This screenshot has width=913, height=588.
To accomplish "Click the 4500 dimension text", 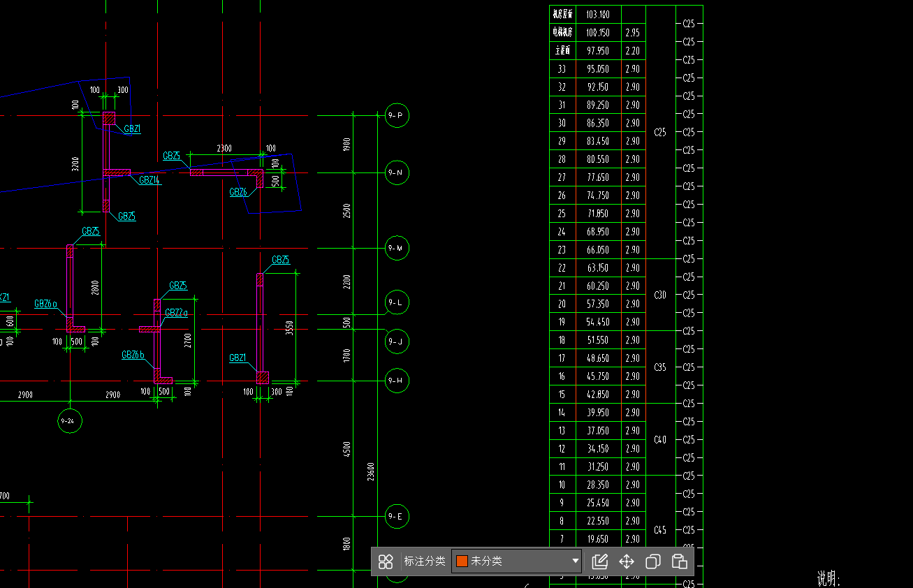I will pos(347,449).
